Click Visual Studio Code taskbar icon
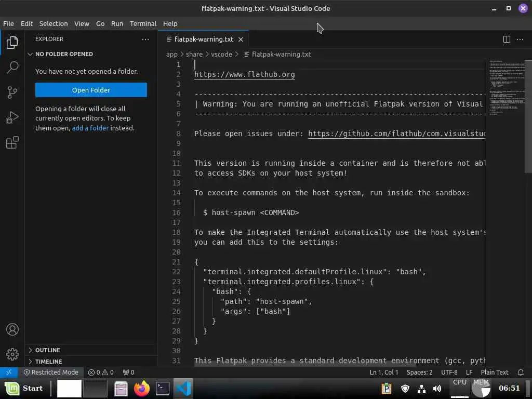The width and height of the screenshot is (532, 399). click(x=183, y=389)
